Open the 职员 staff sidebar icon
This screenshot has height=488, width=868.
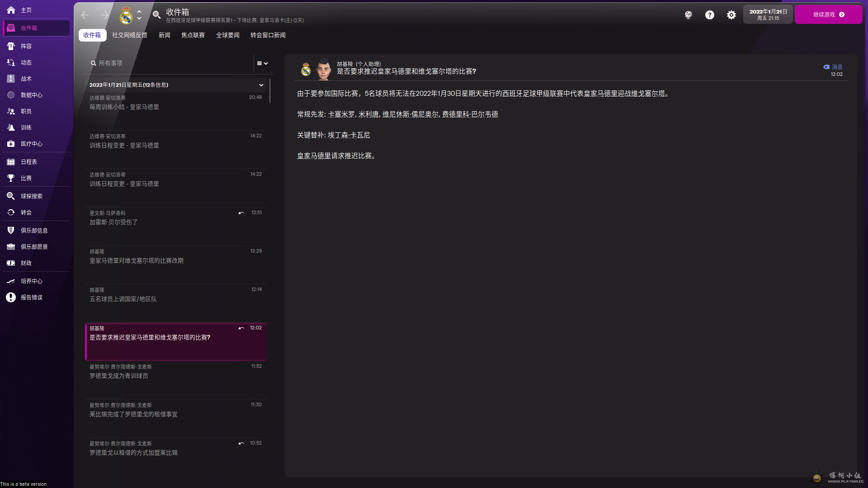(x=11, y=111)
